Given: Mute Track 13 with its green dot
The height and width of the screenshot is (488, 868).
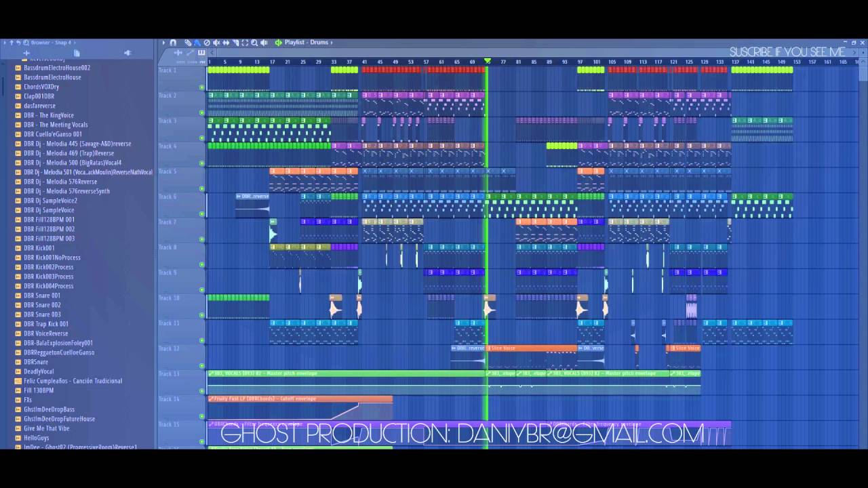Looking at the screenshot, I should [201, 390].
